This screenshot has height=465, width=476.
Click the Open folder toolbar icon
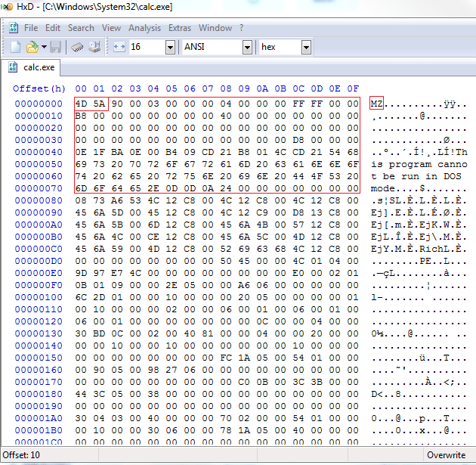(x=32, y=47)
